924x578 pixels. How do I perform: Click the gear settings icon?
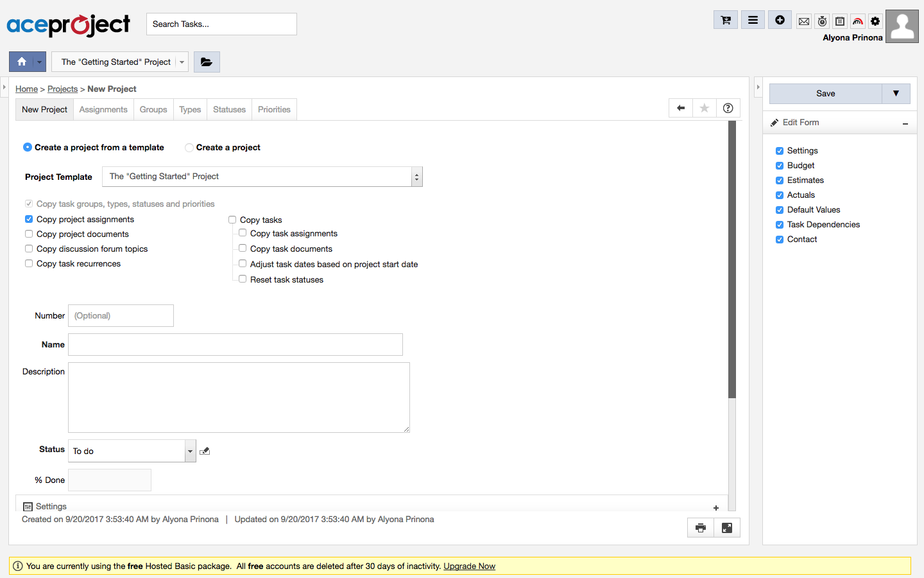875,21
